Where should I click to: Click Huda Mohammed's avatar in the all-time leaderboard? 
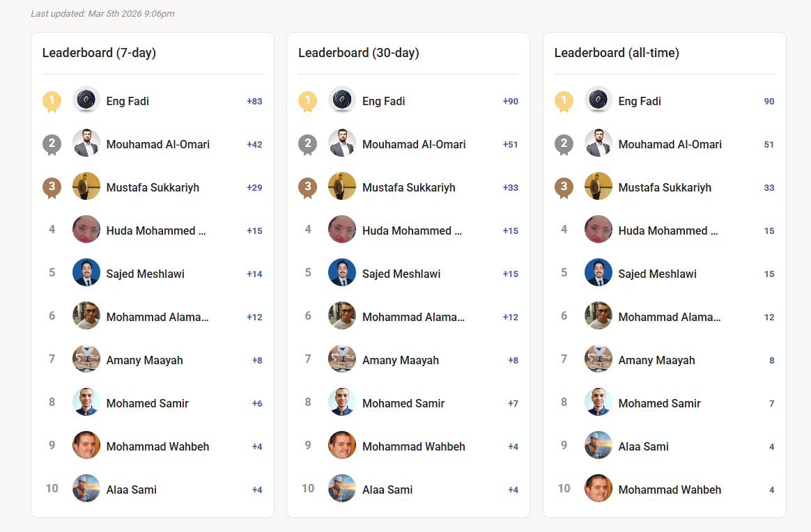598,230
